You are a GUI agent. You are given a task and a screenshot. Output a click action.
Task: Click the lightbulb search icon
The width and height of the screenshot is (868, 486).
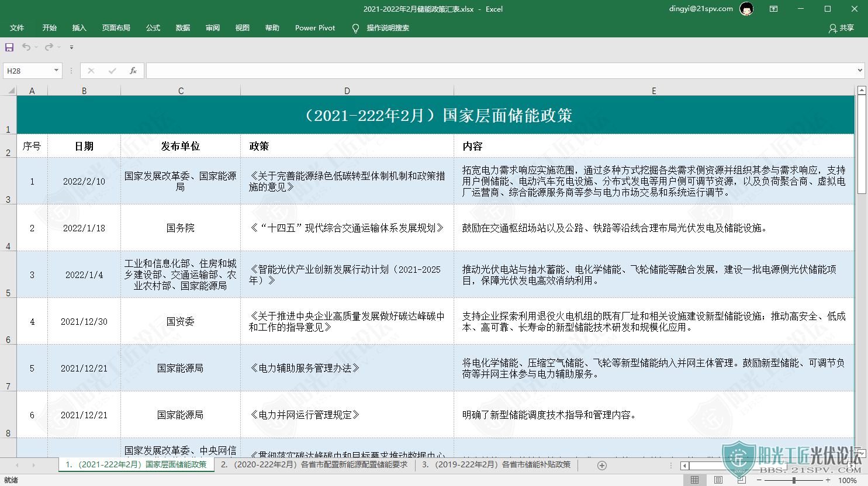click(x=355, y=29)
